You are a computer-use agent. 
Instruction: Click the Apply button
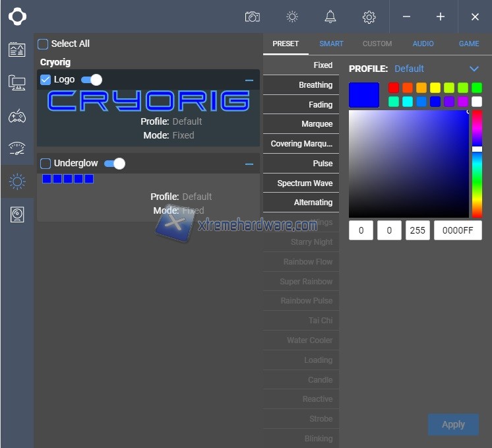click(453, 425)
